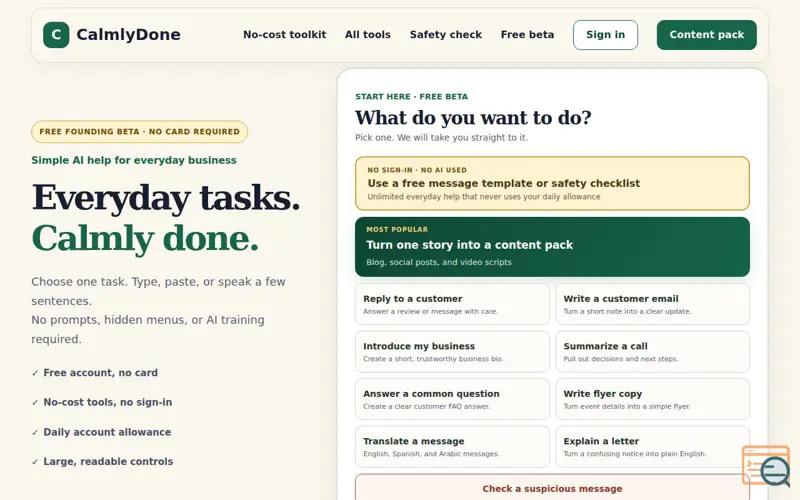Viewport: 800px width, 500px height.
Task: Click the CalmlyDone brand name
Action: coord(129,35)
